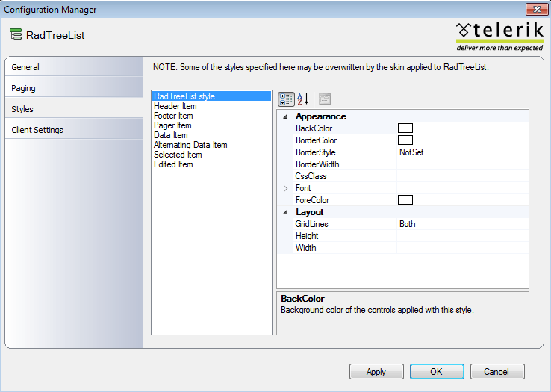Select Header Item in styles list
This screenshot has height=392, width=551.
tap(211, 106)
